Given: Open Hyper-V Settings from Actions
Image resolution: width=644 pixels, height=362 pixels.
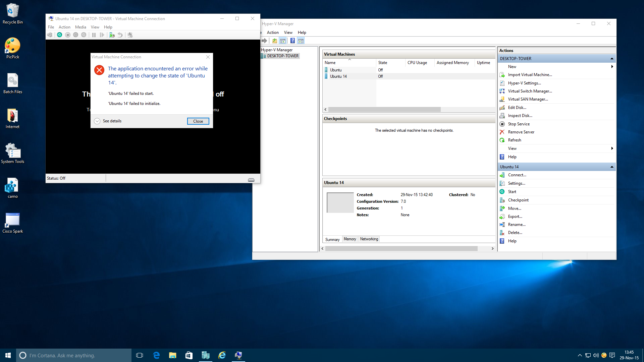Looking at the screenshot, I should 524,83.
